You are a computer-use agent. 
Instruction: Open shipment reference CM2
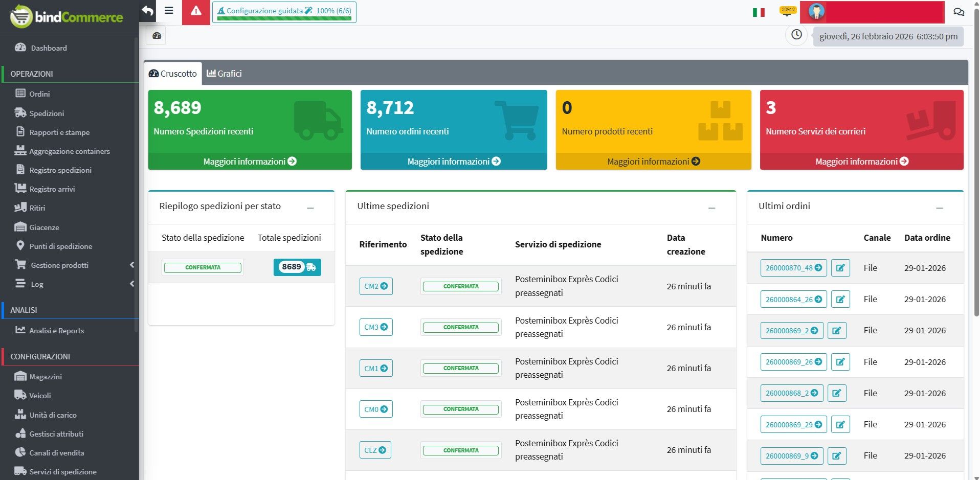375,286
